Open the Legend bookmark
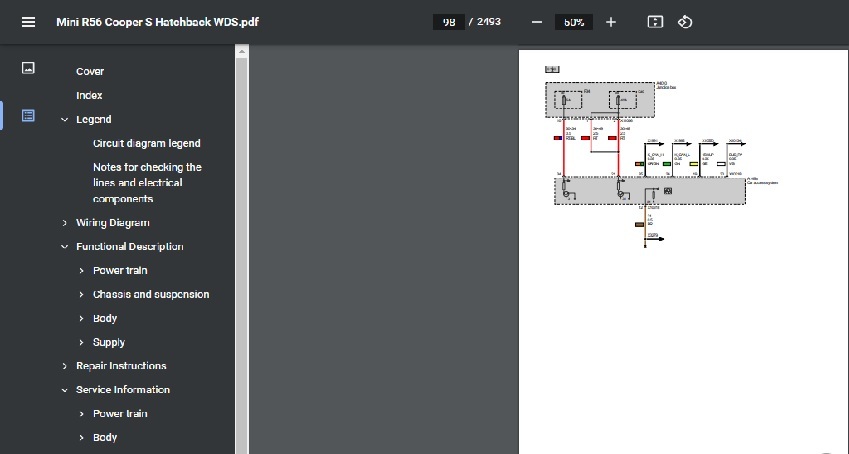The height and width of the screenshot is (454, 849). pos(94,119)
